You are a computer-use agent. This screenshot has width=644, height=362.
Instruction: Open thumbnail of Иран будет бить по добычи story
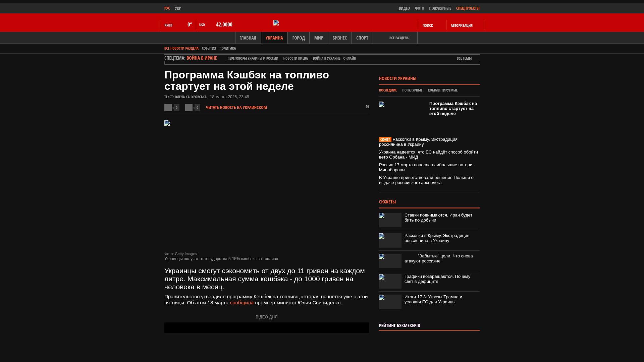390,220
